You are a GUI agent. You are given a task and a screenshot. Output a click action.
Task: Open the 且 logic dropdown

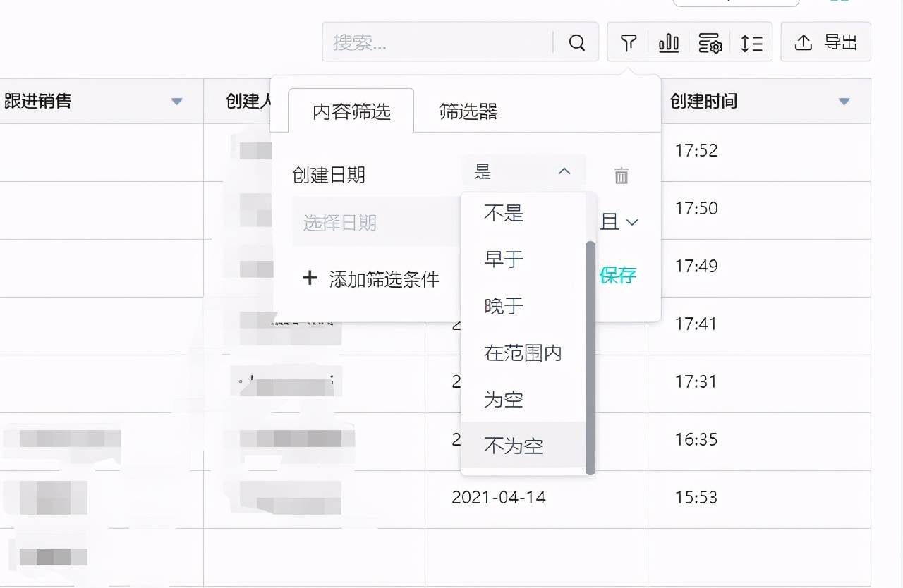[619, 222]
